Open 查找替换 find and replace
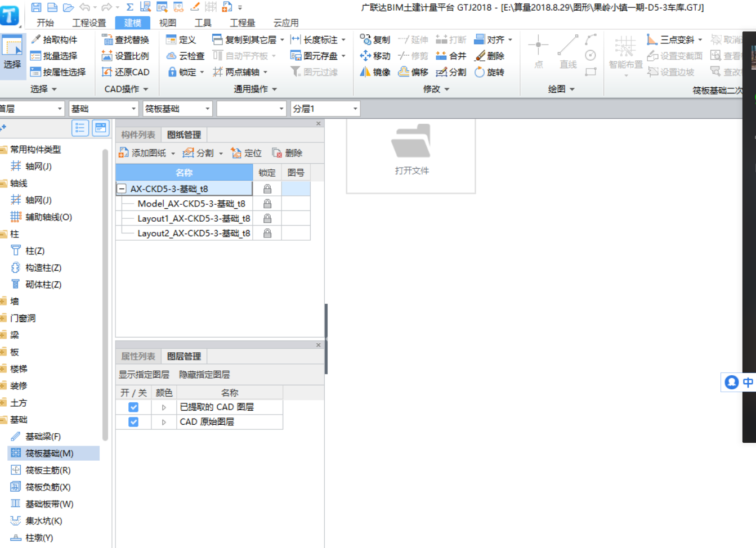Viewport: 756px width, 548px height. point(126,39)
